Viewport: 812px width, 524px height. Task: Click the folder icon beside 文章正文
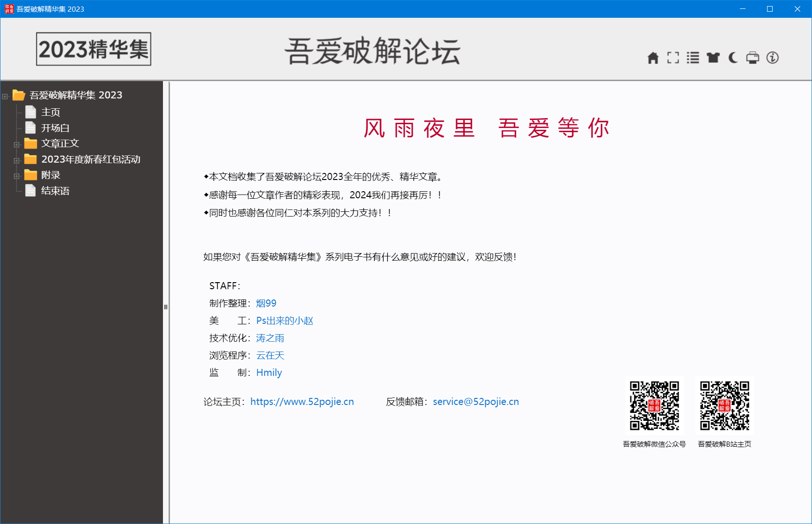(30, 143)
